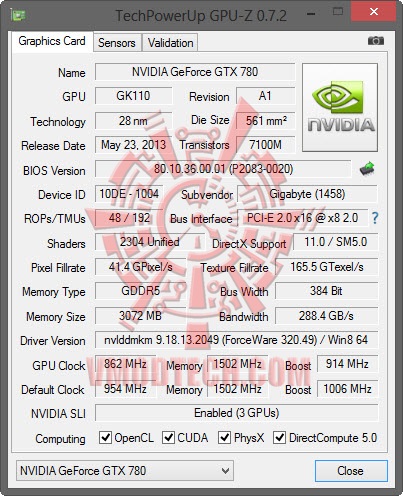The image size is (403, 496).
Task: Click the maximize window icon
Action: click(x=338, y=12)
